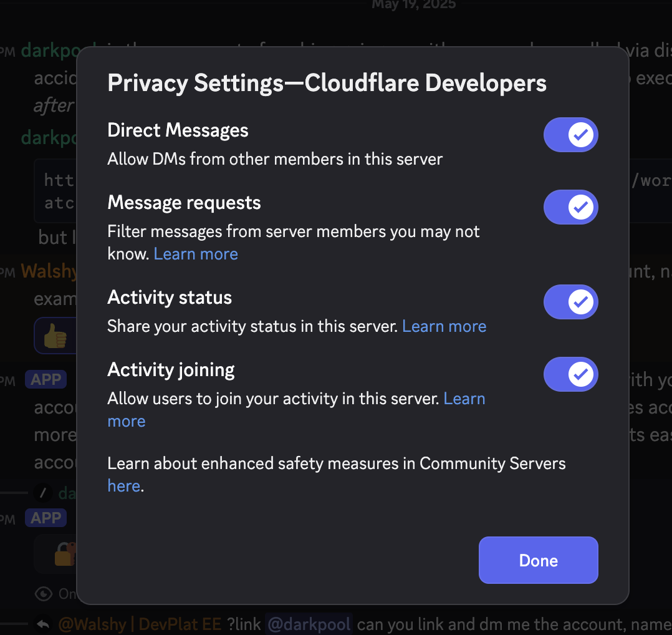The image size is (672, 635).
Task: Toggle off Activity joining
Action: [570, 374]
